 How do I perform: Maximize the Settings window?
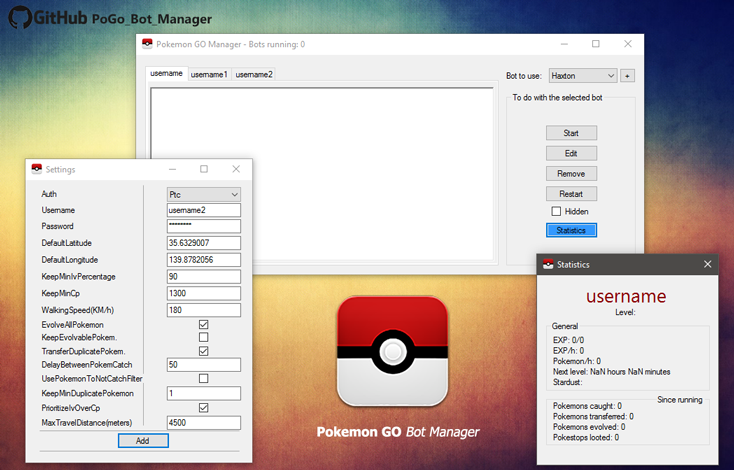pos(204,170)
